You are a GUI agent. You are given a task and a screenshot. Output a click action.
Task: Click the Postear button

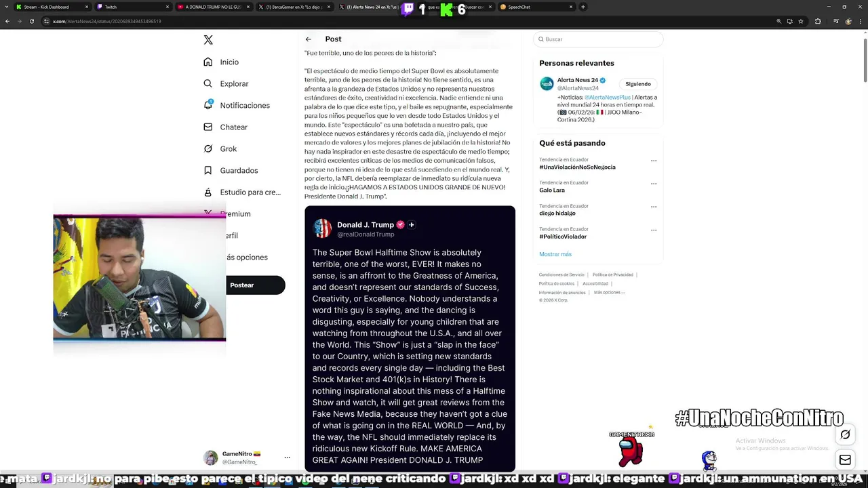tap(255, 285)
